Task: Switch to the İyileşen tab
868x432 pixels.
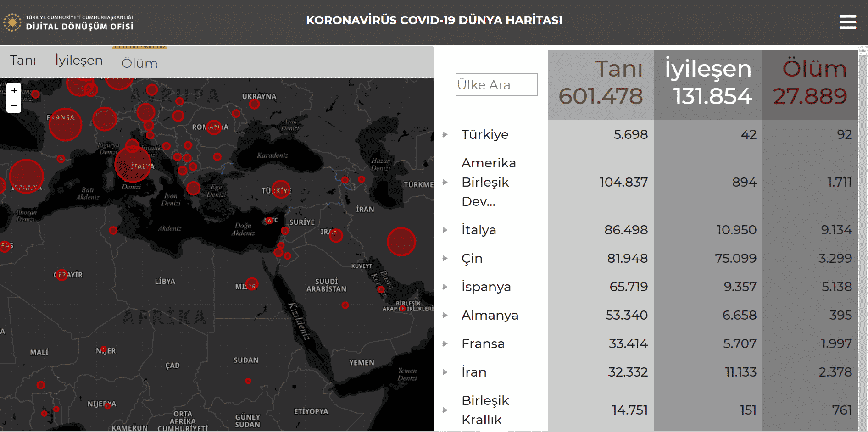Action: pos(79,61)
